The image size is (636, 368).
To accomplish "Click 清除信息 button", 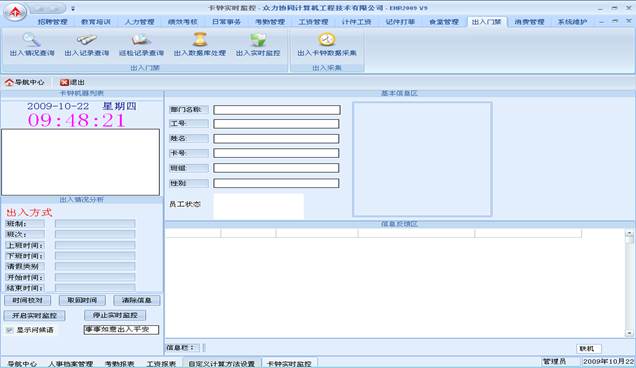I will [x=137, y=300].
